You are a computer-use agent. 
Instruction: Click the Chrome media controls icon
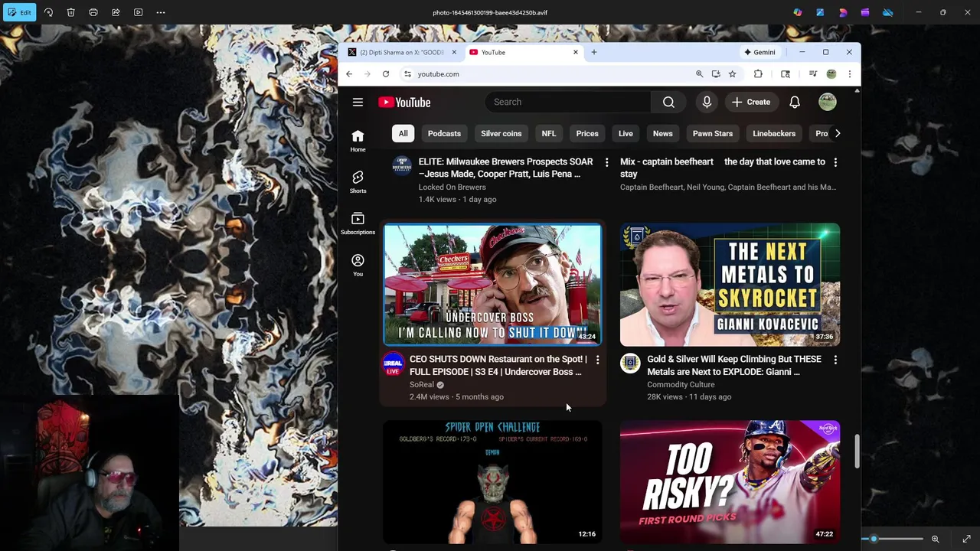pos(812,74)
